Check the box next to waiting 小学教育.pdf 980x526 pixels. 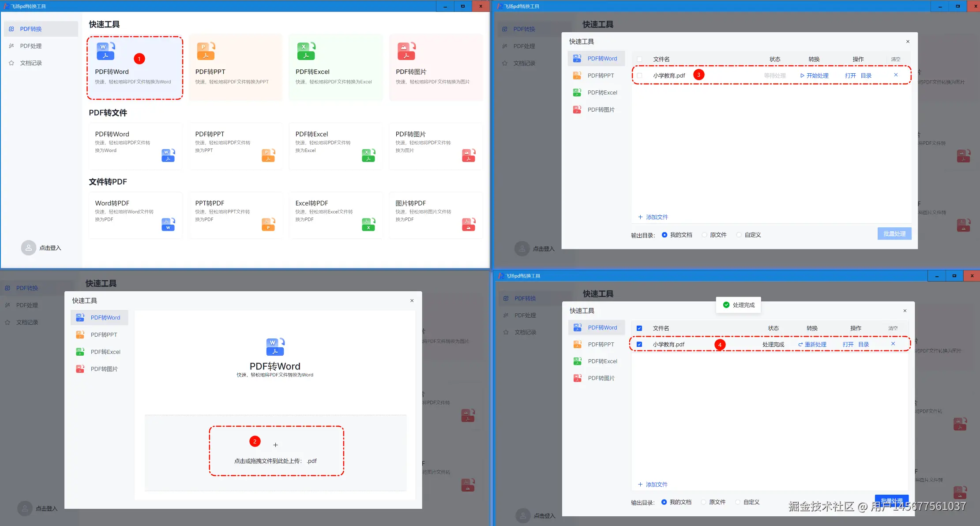pyautogui.click(x=639, y=75)
